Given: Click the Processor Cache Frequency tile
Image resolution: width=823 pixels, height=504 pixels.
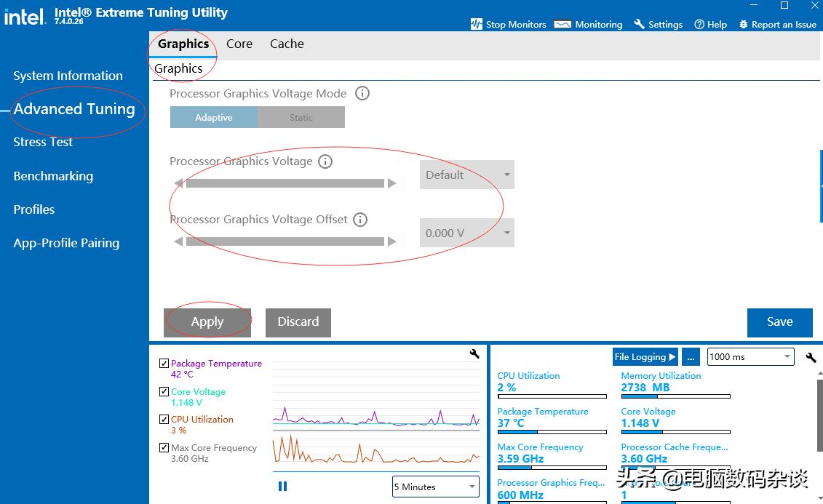Looking at the screenshot, I should click(675, 456).
